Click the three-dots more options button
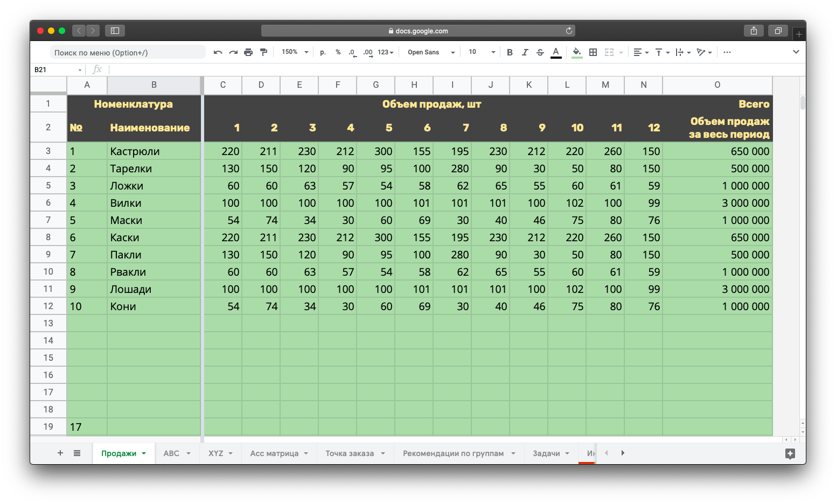This screenshot has width=836, height=504. 727,52
